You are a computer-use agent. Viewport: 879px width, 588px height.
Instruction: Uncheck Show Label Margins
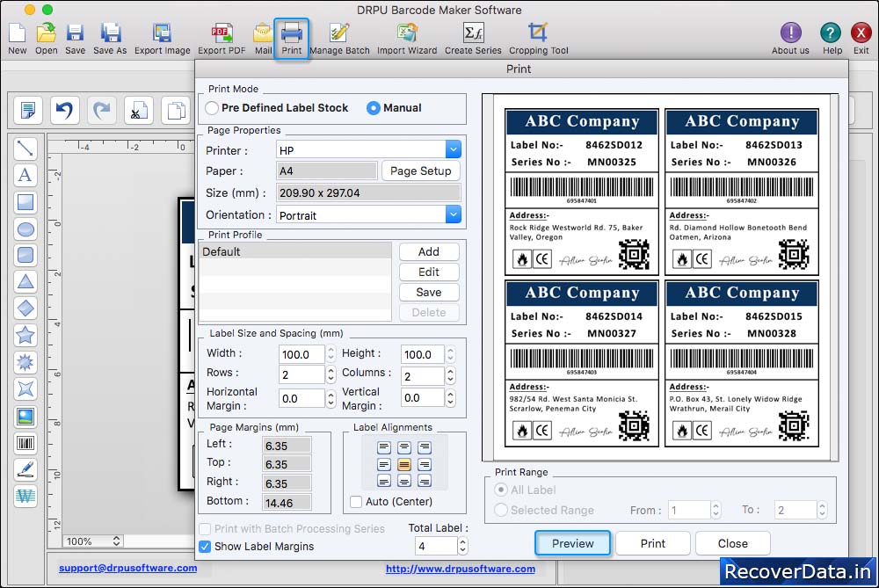click(x=205, y=546)
